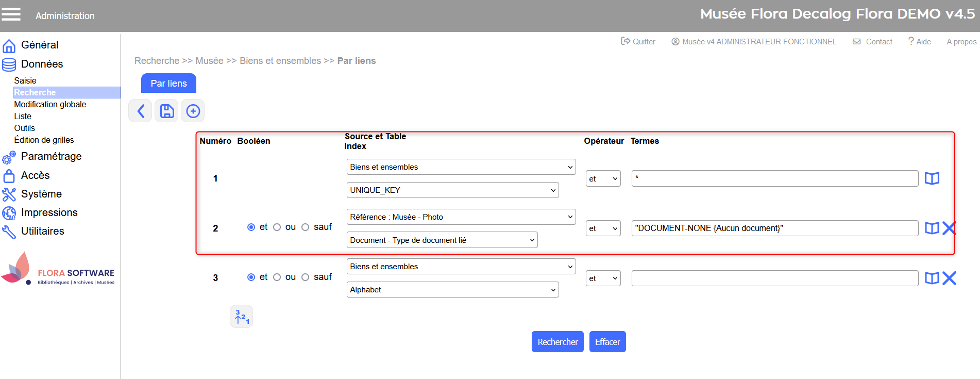Screen dimensions: 980x379
Task: Select the 'ou' radio in row 2
Action: point(277,227)
